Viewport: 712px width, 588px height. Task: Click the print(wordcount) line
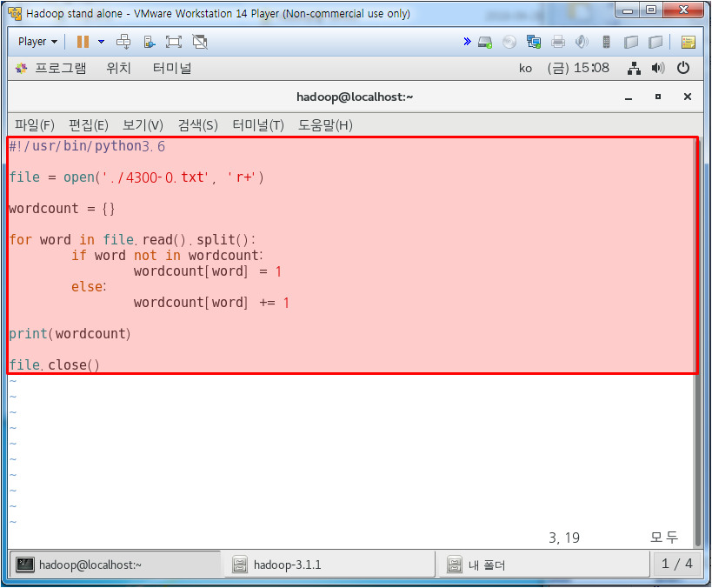pyautogui.click(x=70, y=334)
